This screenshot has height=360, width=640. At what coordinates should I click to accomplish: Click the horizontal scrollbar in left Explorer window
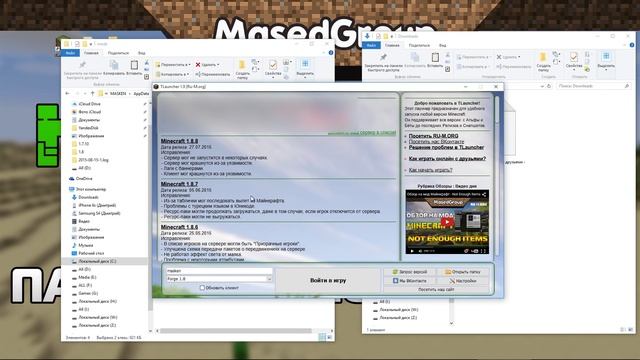tap(236, 331)
